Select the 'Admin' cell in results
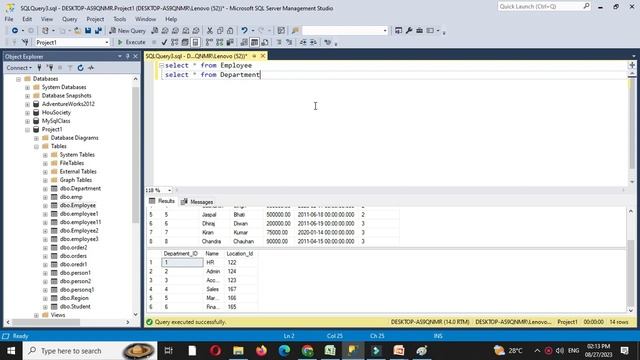 pos(214,271)
